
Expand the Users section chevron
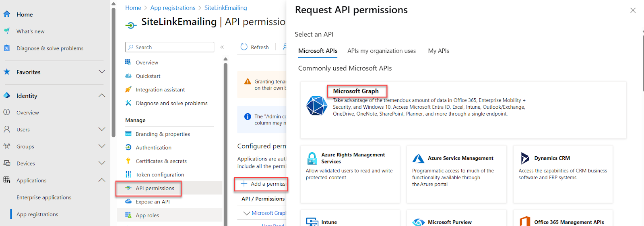(x=102, y=129)
